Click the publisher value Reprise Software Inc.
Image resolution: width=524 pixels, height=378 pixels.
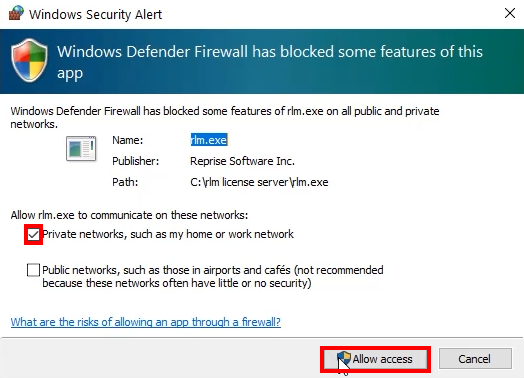(x=242, y=161)
